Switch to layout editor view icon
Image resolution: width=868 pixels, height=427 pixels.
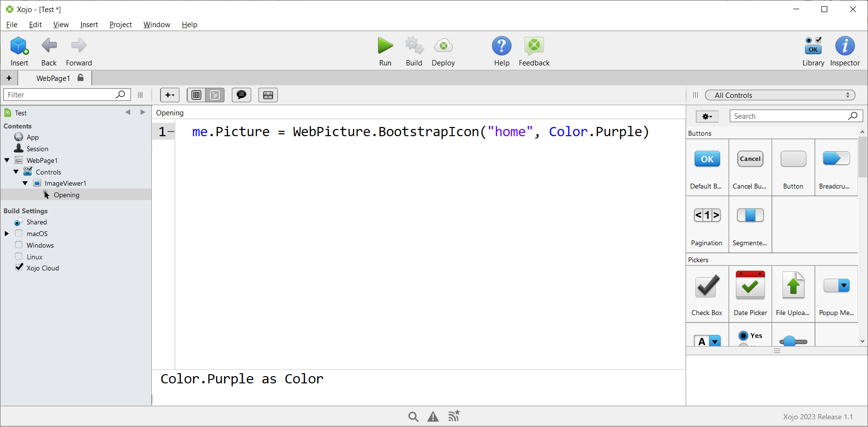pos(196,95)
